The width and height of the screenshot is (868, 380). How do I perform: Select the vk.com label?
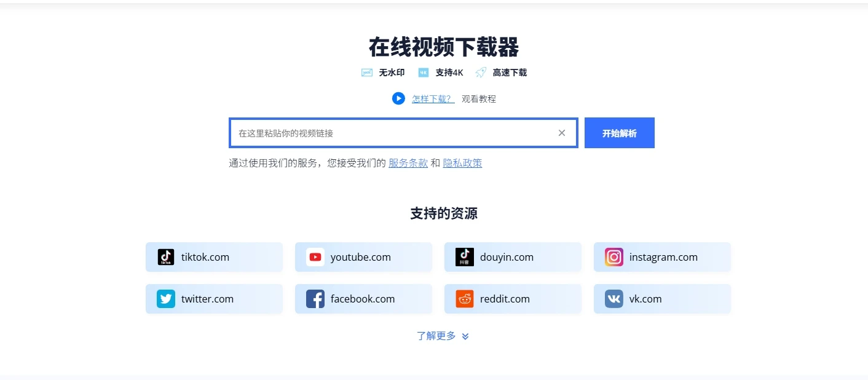[x=645, y=299]
